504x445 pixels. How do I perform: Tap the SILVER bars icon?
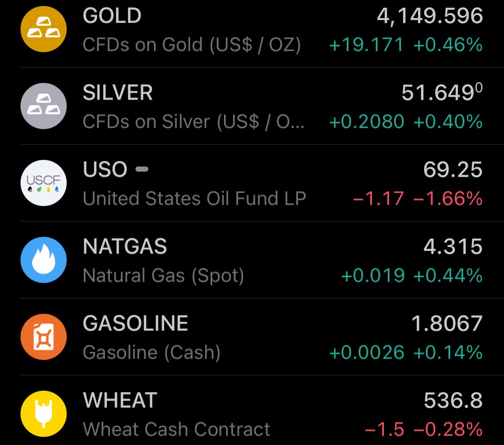pyautogui.click(x=44, y=106)
